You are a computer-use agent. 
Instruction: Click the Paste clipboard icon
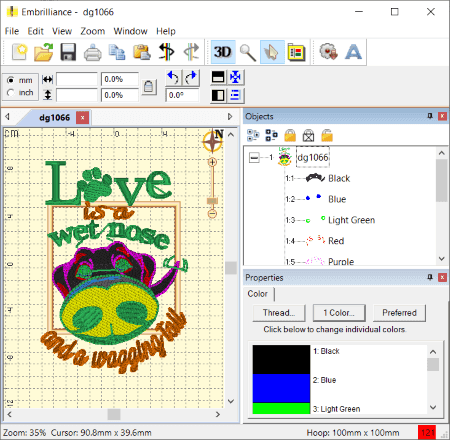(142, 52)
